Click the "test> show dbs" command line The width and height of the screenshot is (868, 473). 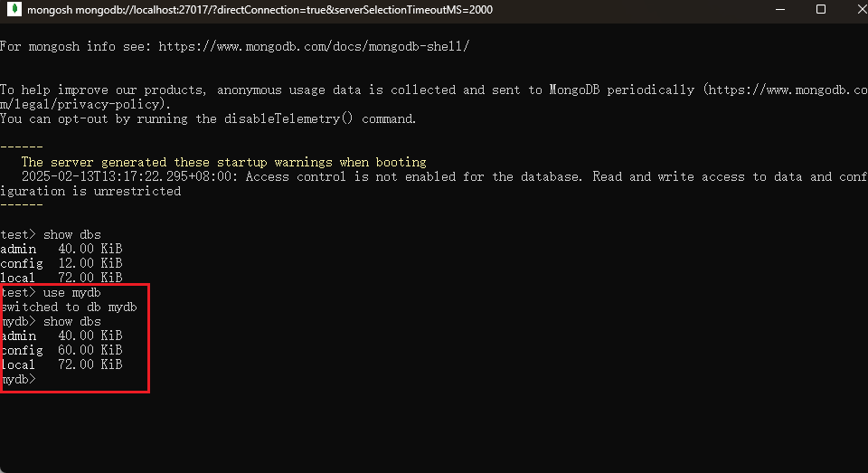click(51, 235)
